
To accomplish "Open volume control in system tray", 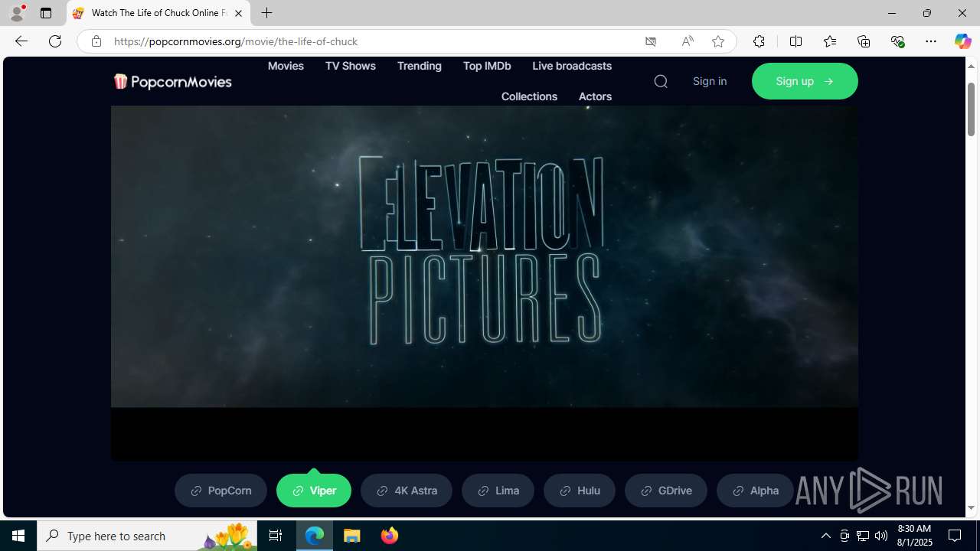I will (x=881, y=536).
